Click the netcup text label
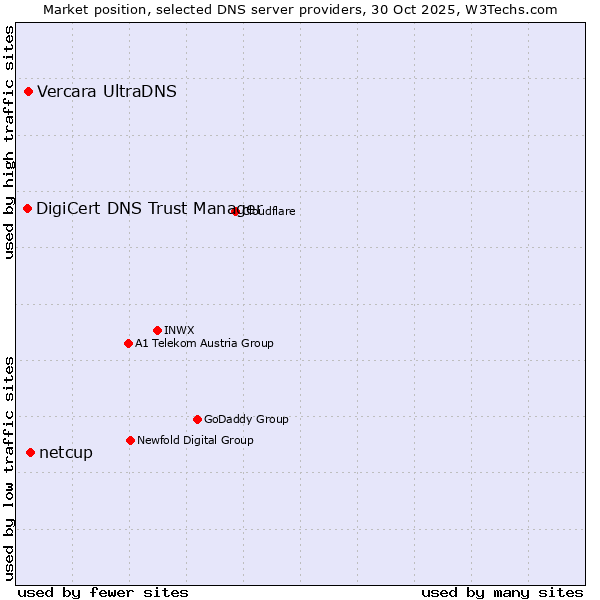Image resolution: width=600 pixels, height=600 pixels. 66,453
